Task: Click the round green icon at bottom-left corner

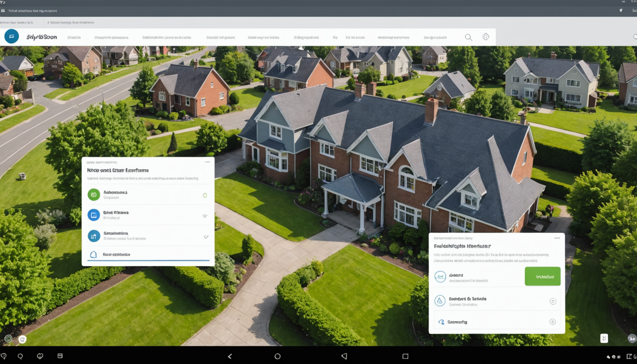Action: pos(9,339)
